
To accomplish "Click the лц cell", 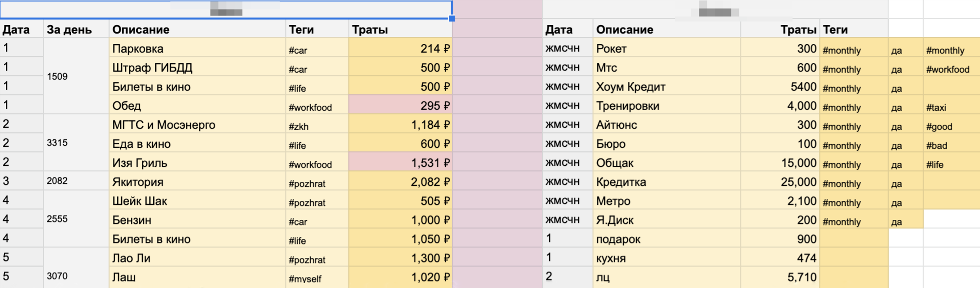I will tap(667, 276).
